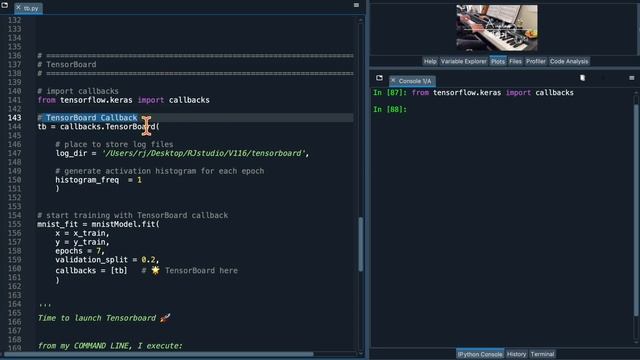Click the editor horizontal scrollbar

pyautogui.click(x=159, y=354)
